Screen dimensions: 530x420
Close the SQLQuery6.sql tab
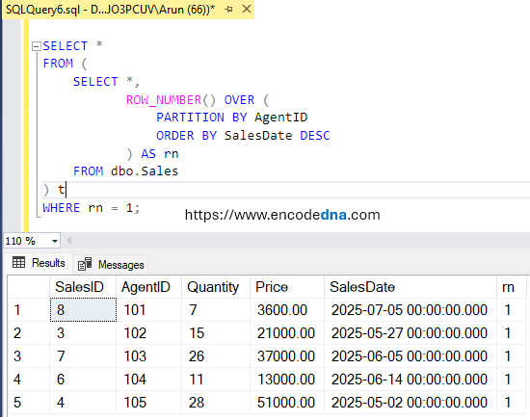click(x=247, y=9)
